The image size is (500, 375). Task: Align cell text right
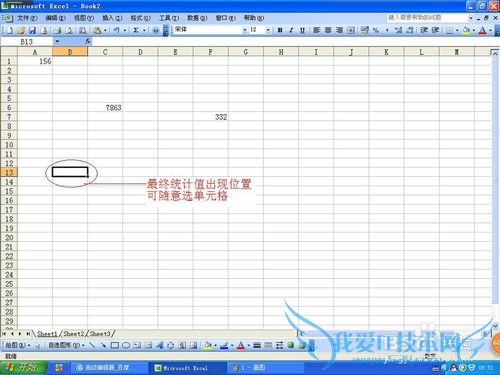(x=339, y=30)
